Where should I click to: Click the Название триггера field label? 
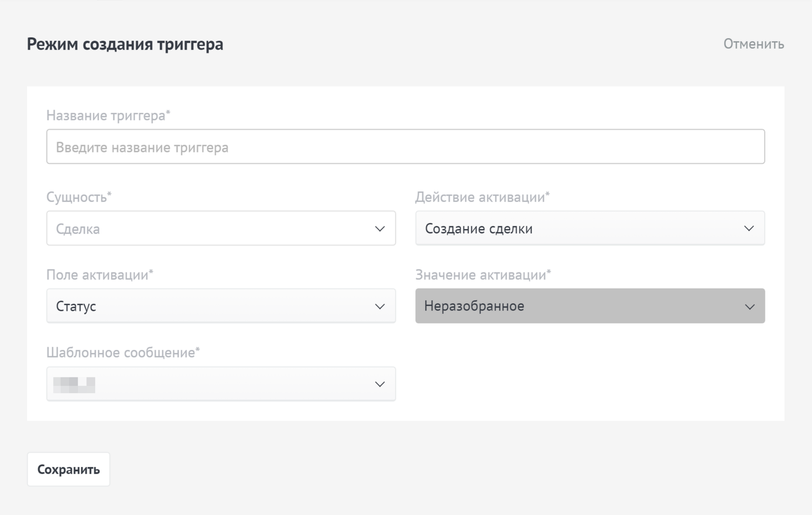point(108,116)
